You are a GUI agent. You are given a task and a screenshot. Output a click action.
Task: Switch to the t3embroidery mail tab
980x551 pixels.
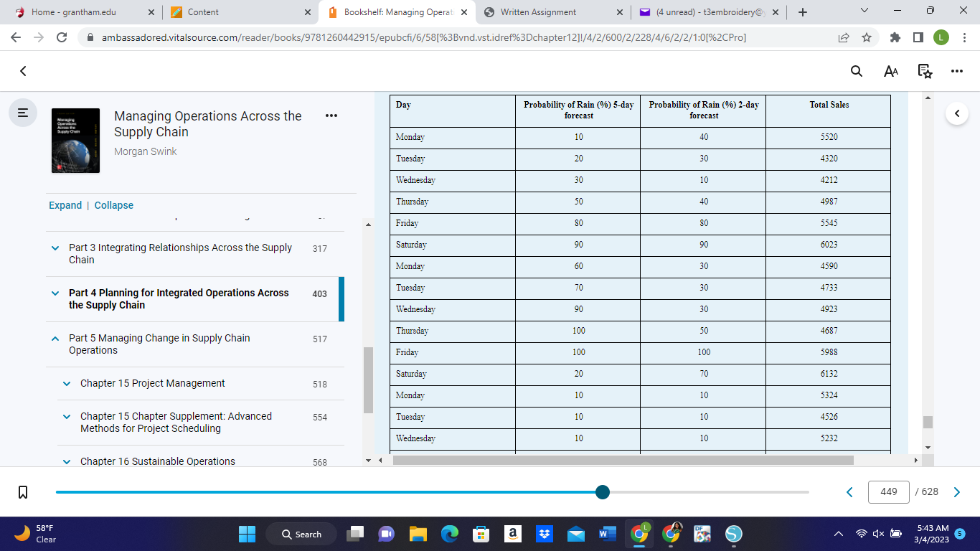coord(709,12)
